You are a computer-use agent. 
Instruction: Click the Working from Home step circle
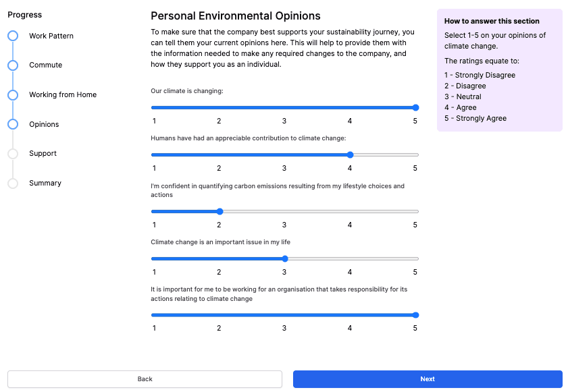pyautogui.click(x=13, y=95)
